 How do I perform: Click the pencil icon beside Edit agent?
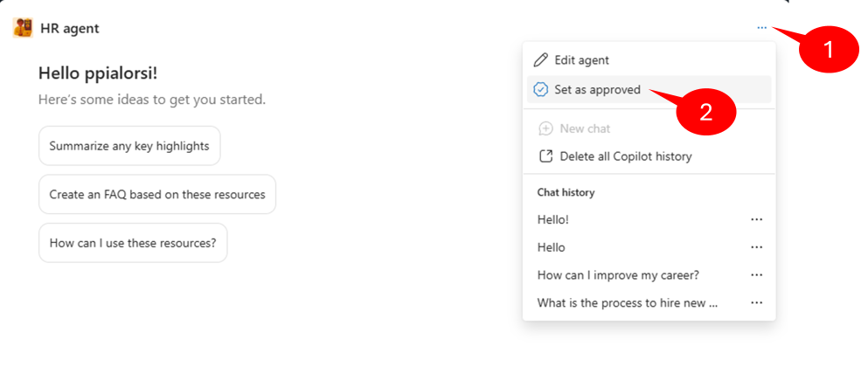[x=540, y=60]
